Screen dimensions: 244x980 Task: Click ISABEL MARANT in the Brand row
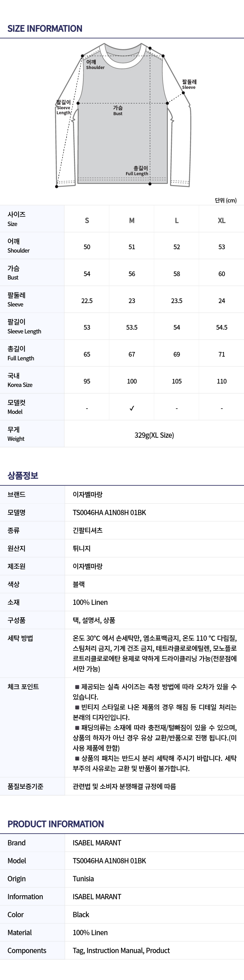[97, 843]
